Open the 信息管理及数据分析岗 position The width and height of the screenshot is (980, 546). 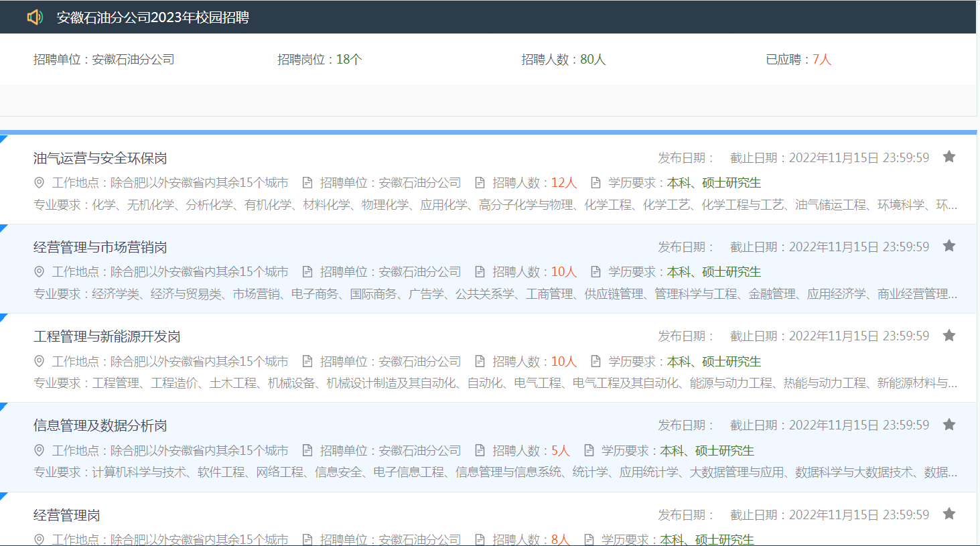click(100, 425)
